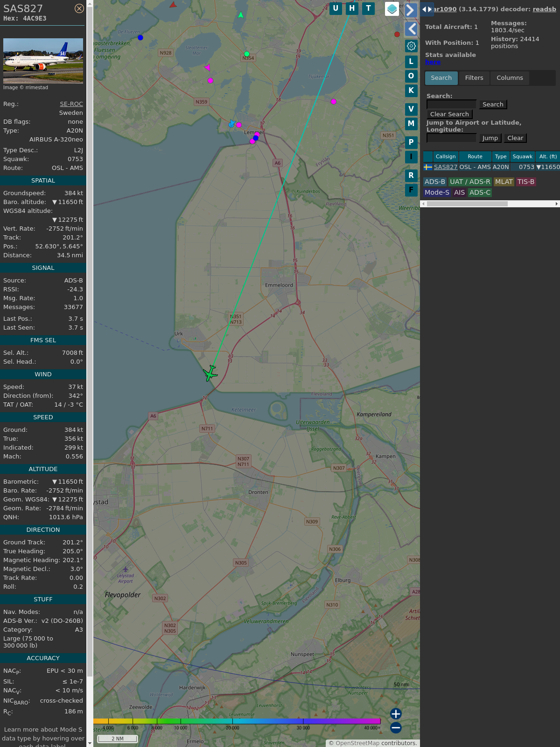Toggle the V map button
Image resolution: width=560 pixels, height=747 pixels.
(x=411, y=109)
